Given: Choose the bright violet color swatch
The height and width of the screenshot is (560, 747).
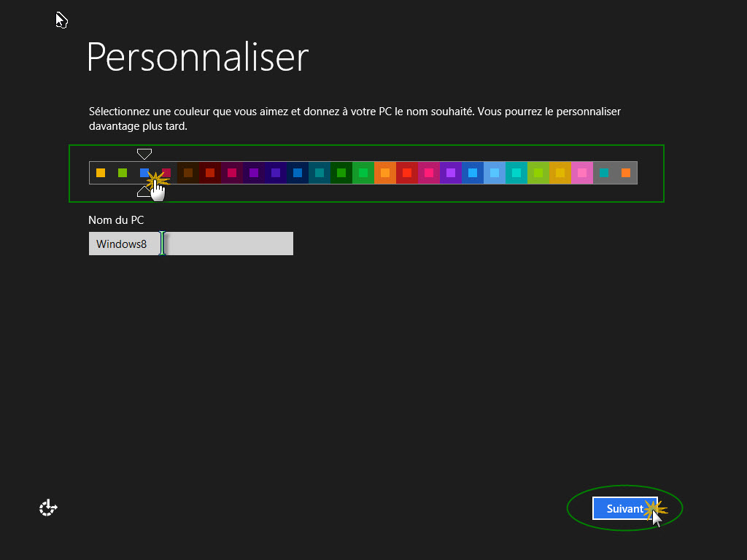Looking at the screenshot, I should [x=451, y=173].
